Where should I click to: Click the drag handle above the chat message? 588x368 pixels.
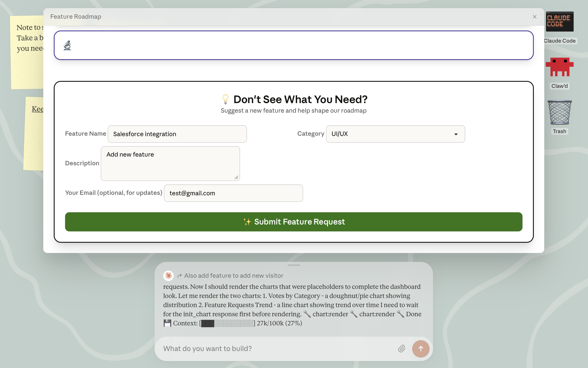(293, 265)
